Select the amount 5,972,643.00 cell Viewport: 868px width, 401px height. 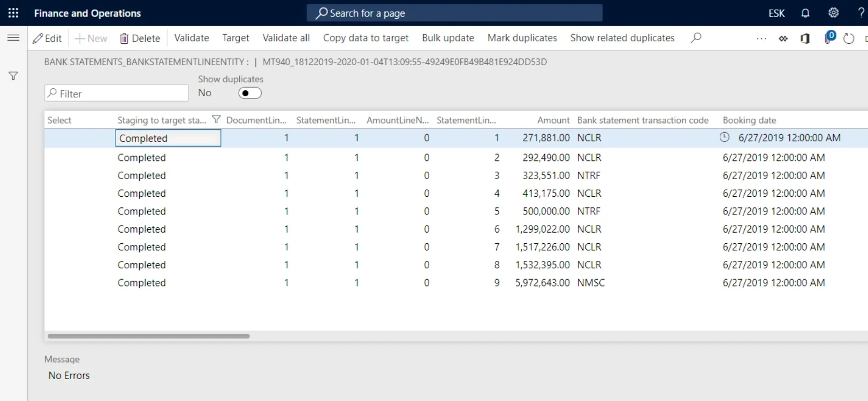(x=542, y=283)
